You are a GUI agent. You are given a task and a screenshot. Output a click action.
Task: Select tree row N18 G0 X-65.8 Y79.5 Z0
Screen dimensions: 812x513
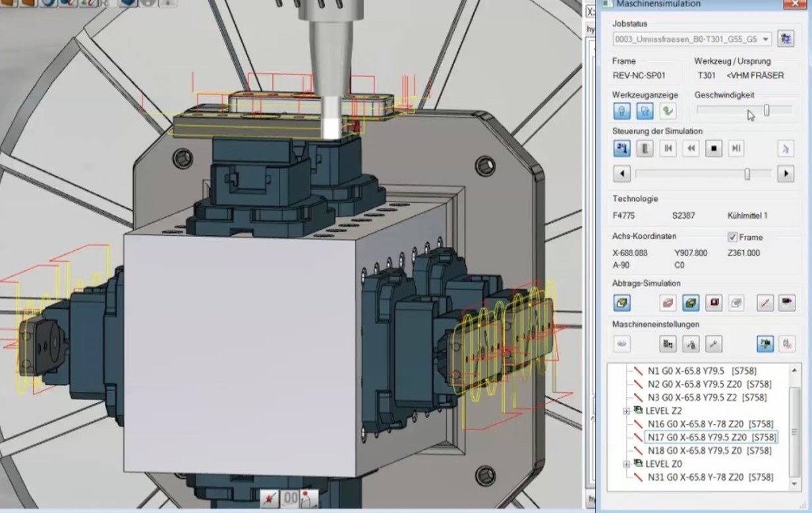(x=709, y=450)
